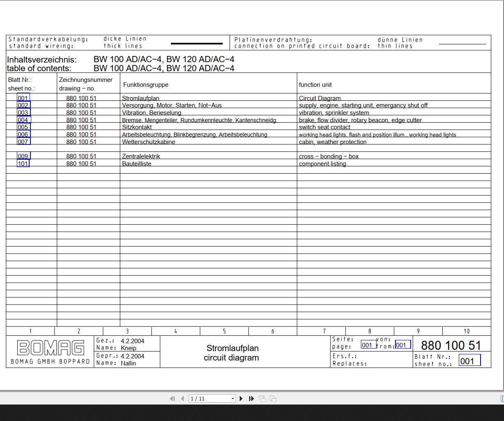Click the name 'Kneip' in the title block
Screen dimensions: 504x421
[129, 348]
